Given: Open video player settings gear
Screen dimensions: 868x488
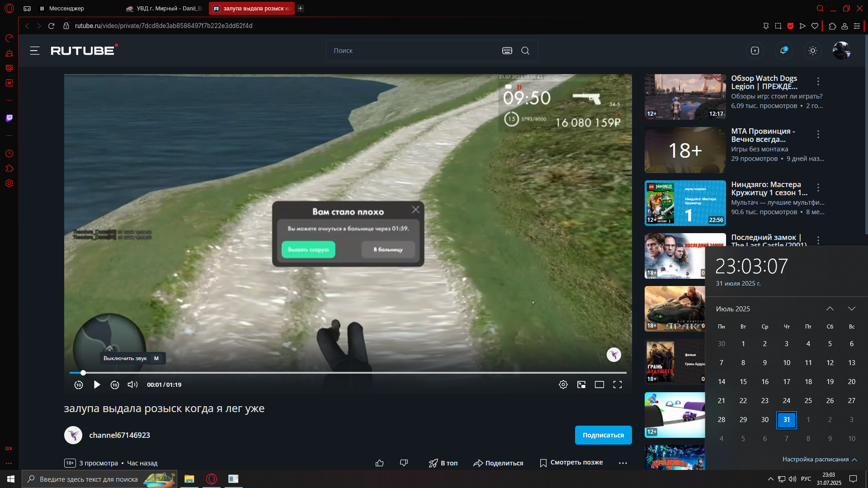Looking at the screenshot, I should pos(563,385).
